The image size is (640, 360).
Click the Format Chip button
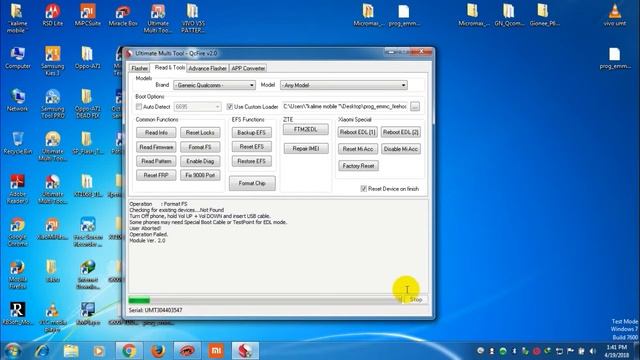(x=252, y=183)
